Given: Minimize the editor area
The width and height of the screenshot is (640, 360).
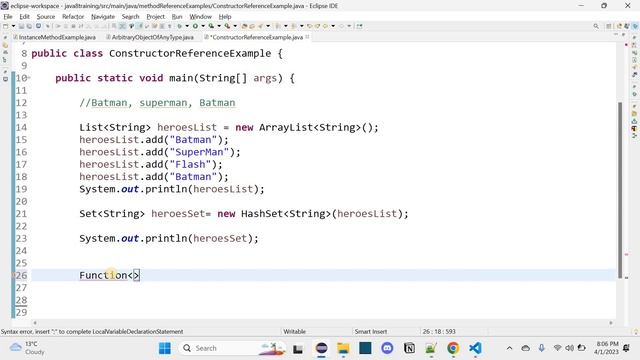Looking at the screenshot, I should pos(616,35).
